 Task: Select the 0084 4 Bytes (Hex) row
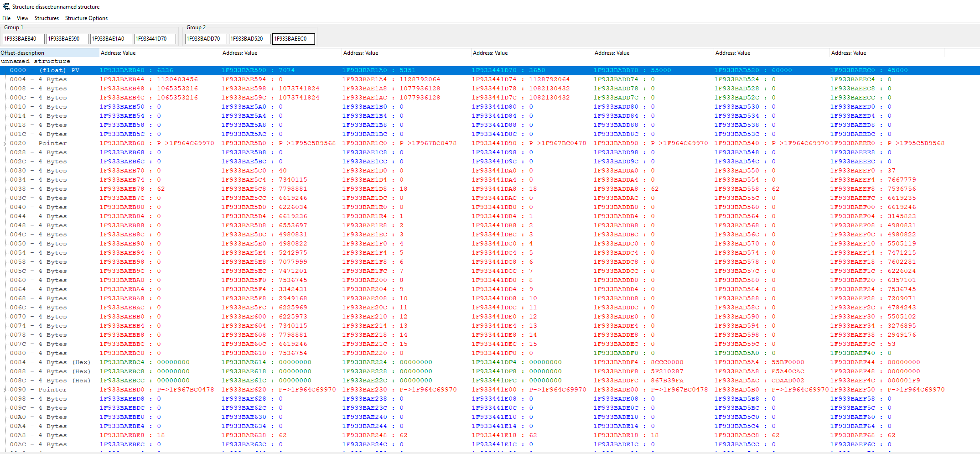(50, 362)
